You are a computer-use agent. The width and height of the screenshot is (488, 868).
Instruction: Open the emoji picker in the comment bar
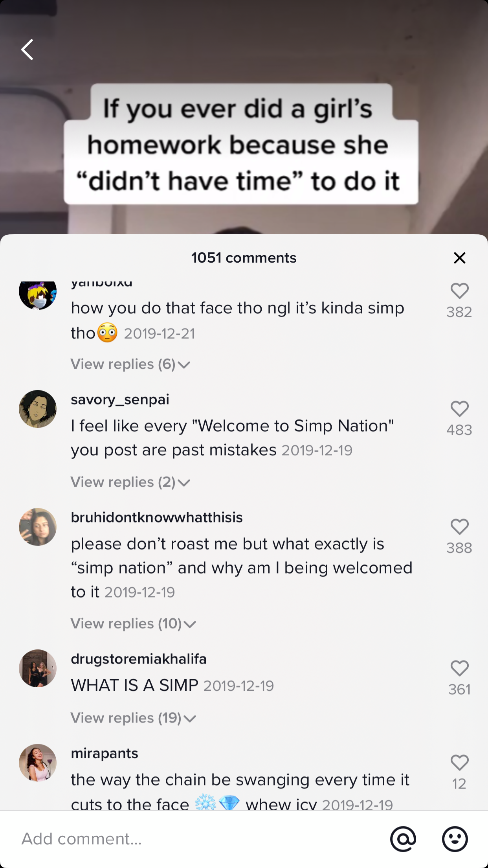455,839
